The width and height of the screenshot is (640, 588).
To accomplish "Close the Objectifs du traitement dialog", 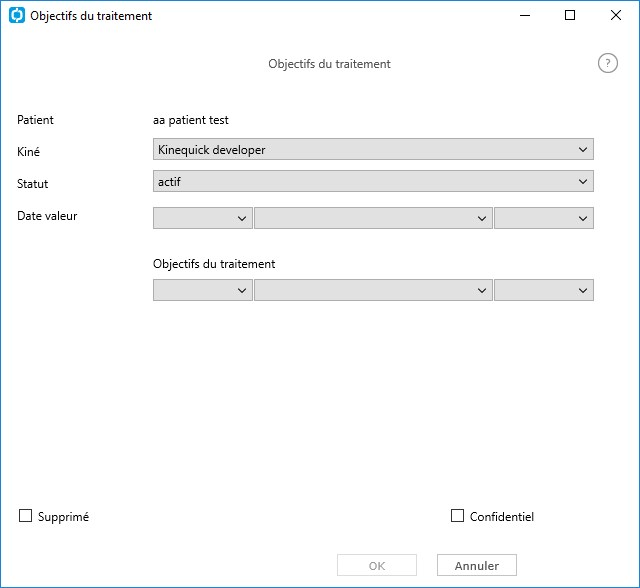I will pos(616,16).
